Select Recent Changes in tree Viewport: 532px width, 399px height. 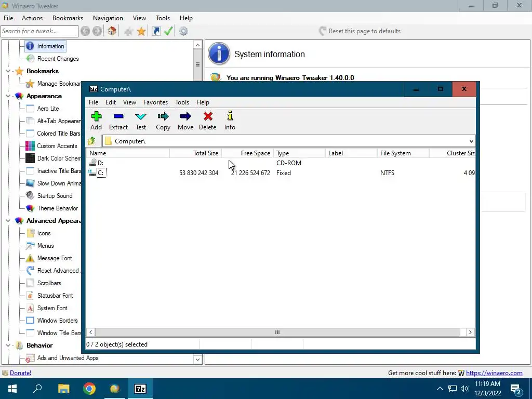click(58, 59)
